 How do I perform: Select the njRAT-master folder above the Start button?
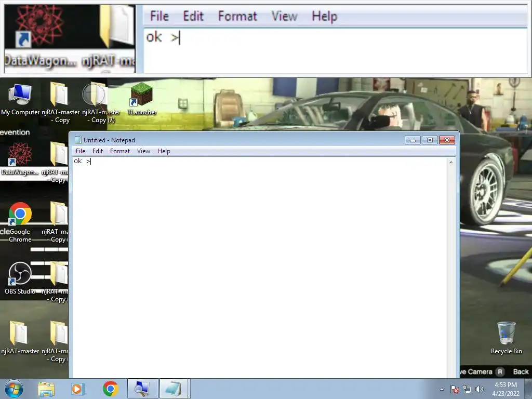pyautogui.click(x=20, y=338)
